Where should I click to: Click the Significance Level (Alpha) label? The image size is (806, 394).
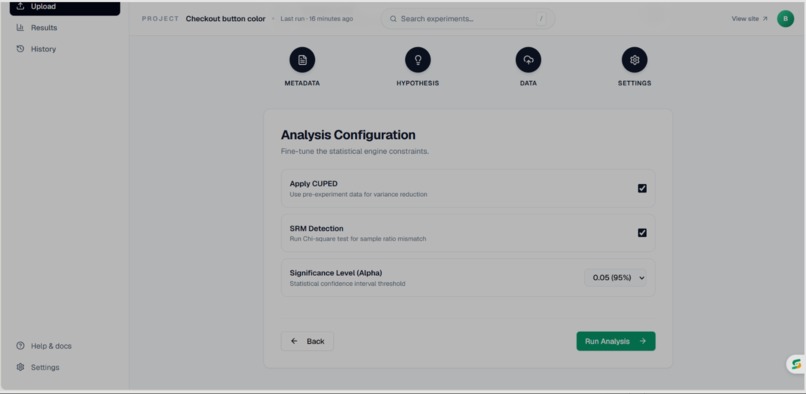pyautogui.click(x=336, y=273)
